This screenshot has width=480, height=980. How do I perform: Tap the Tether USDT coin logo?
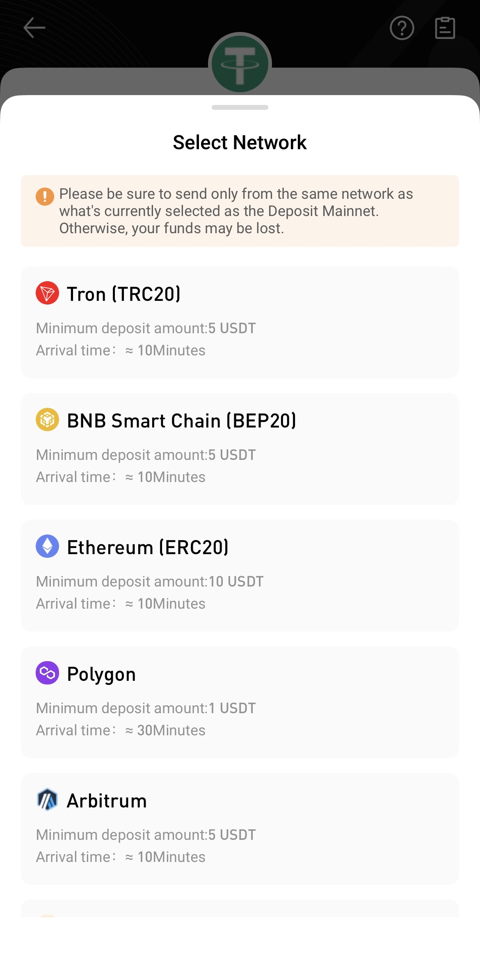(240, 64)
